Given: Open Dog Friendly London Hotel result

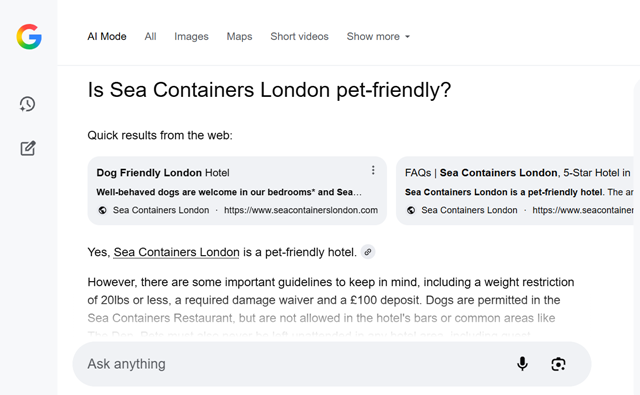Looking at the screenshot, I should click(237, 191).
